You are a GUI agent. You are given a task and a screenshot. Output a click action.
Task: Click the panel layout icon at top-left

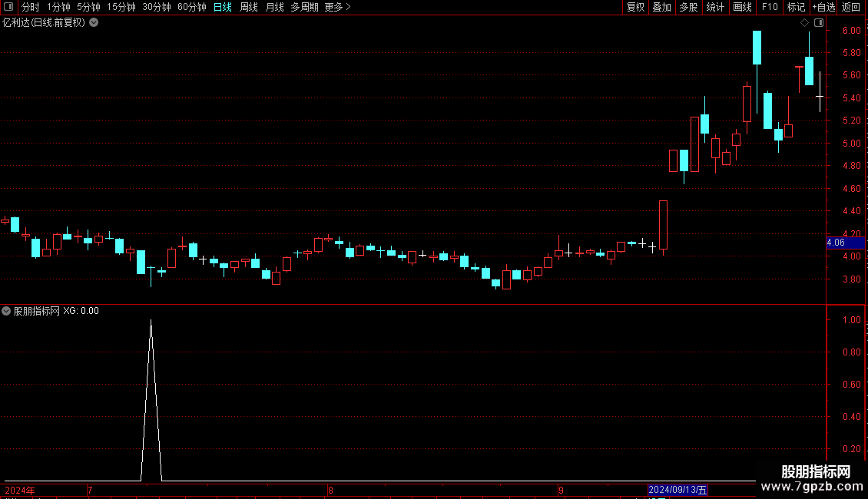coord(8,7)
